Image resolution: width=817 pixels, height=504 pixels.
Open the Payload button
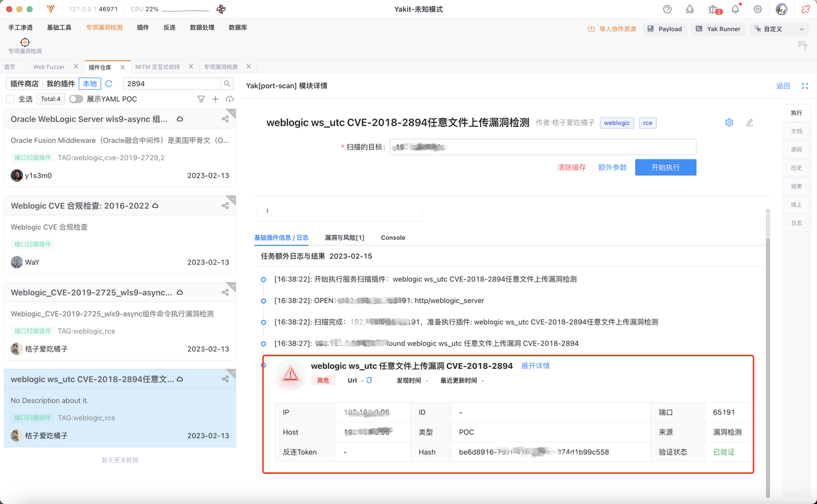point(664,29)
